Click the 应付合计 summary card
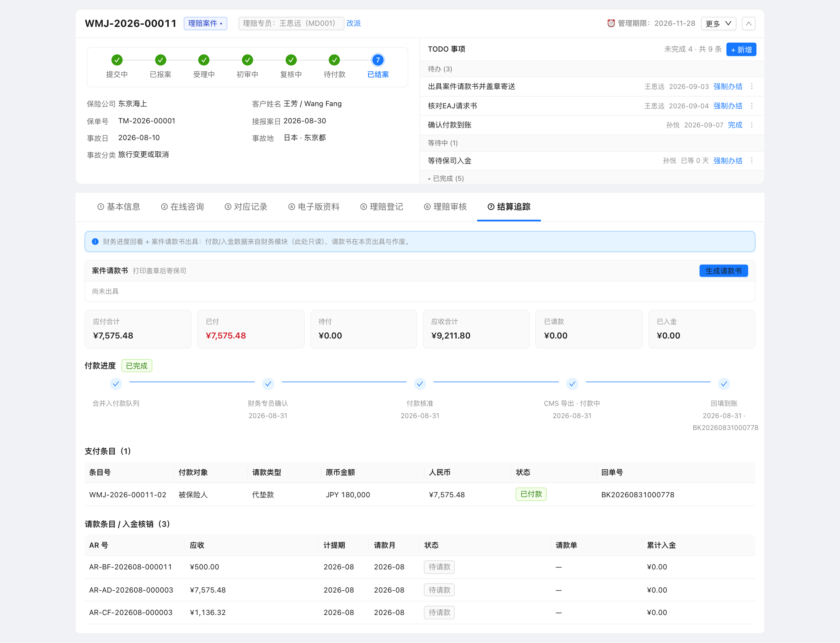 (138, 329)
